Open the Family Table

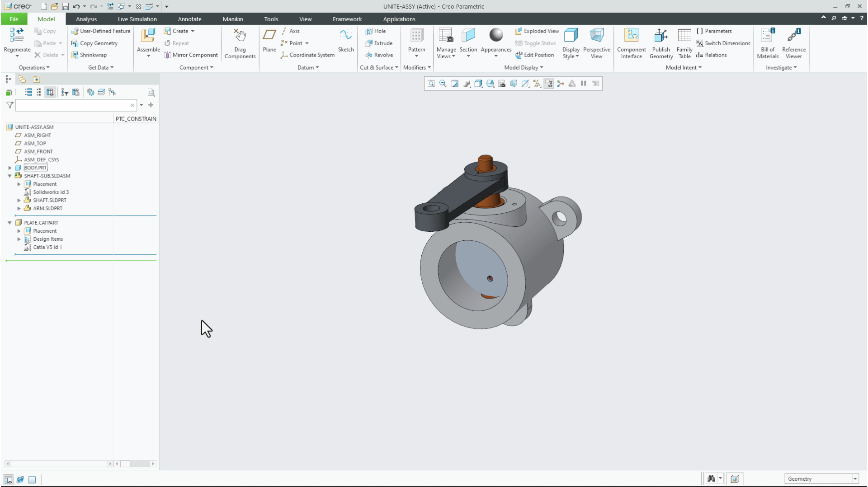tap(684, 43)
